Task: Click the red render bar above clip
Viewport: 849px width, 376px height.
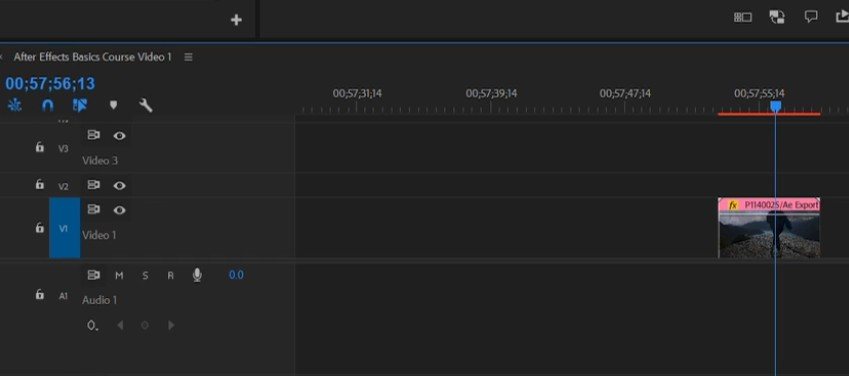Action: tap(769, 114)
